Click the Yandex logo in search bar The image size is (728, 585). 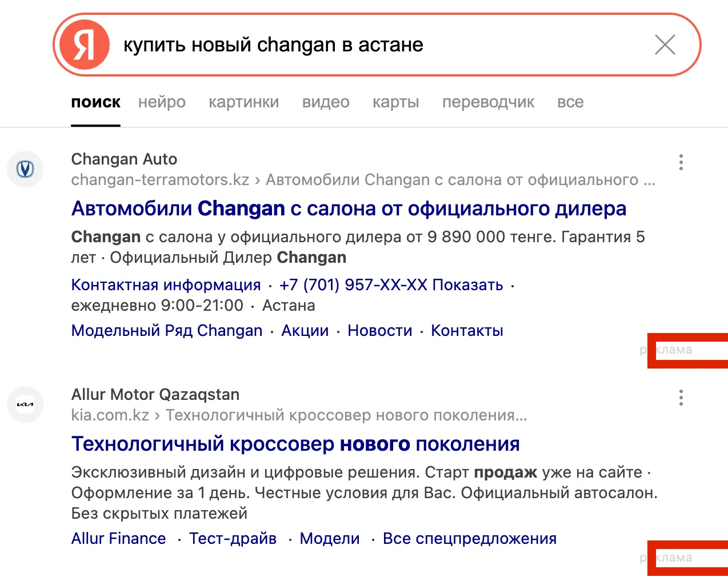(85, 45)
